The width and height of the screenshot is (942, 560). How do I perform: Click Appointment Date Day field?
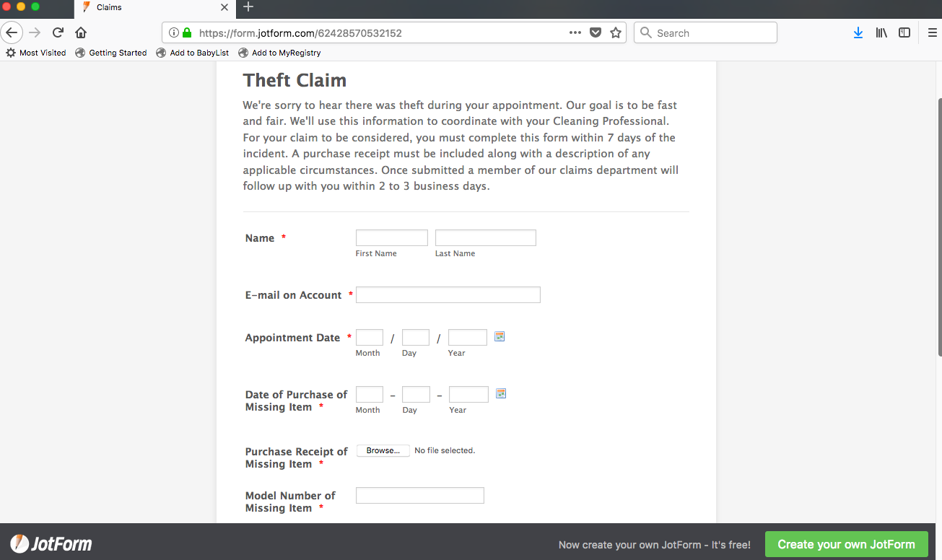tap(416, 337)
